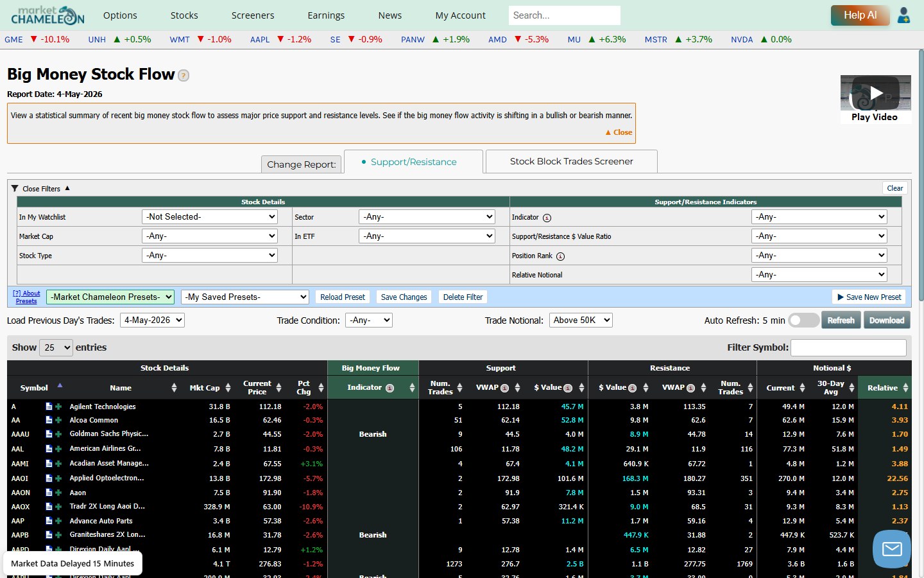Image resolution: width=924 pixels, height=578 pixels.
Task: Open the Sector filter dropdown
Action: click(x=427, y=217)
